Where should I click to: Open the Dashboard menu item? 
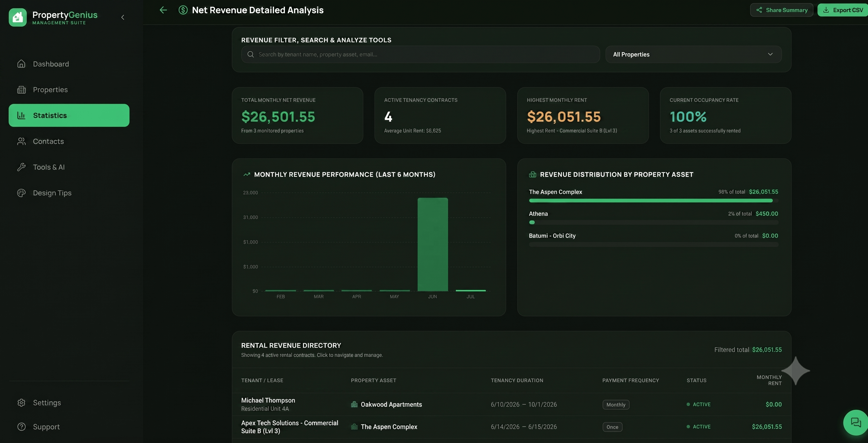tap(69, 64)
